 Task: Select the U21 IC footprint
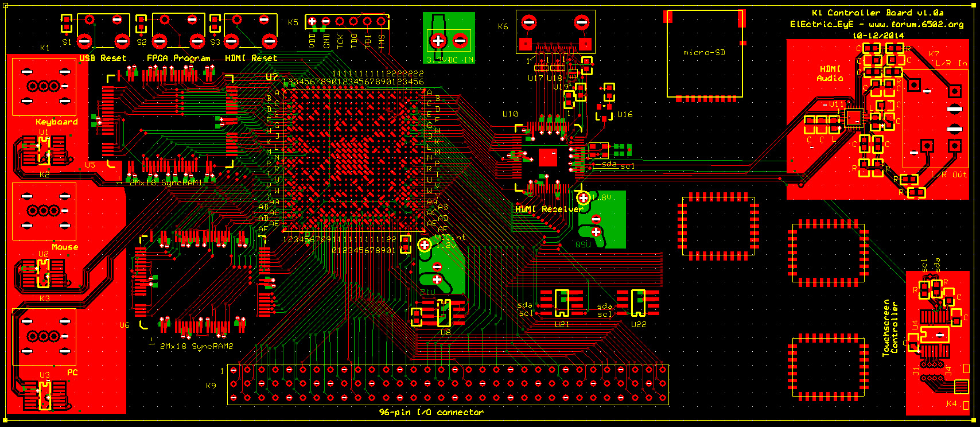(x=562, y=303)
